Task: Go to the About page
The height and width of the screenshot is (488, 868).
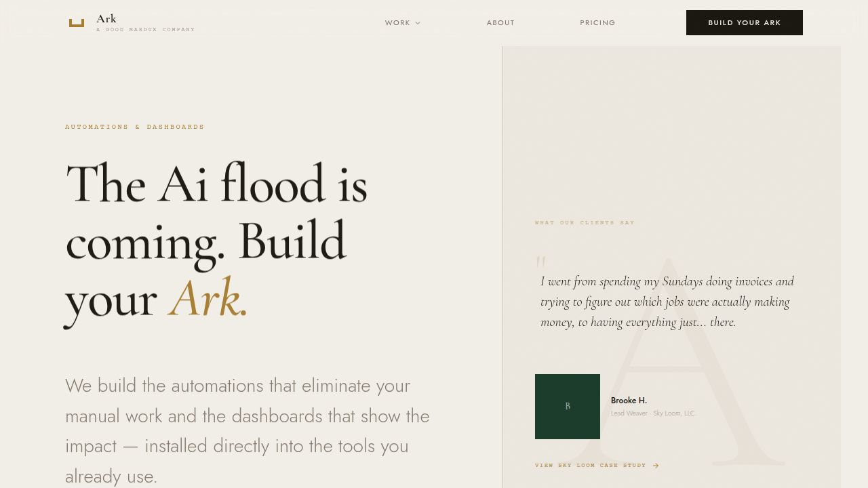Action: [x=500, y=23]
